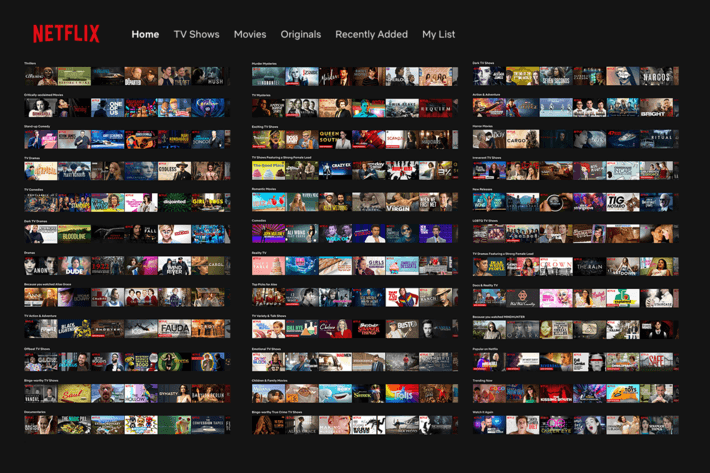This screenshot has height=473, width=710.
Task: Open the Narcos thumbnail
Action: [x=657, y=76]
